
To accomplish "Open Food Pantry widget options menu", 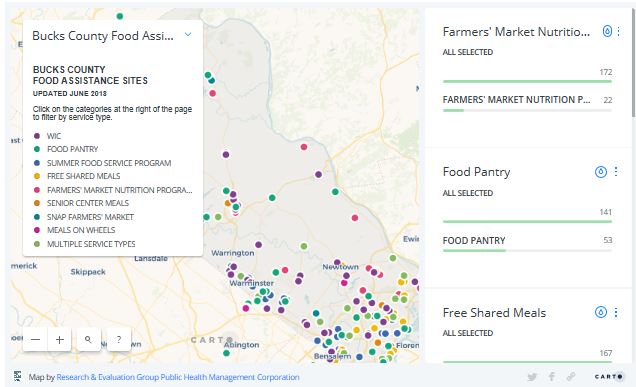I will (x=616, y=172).
